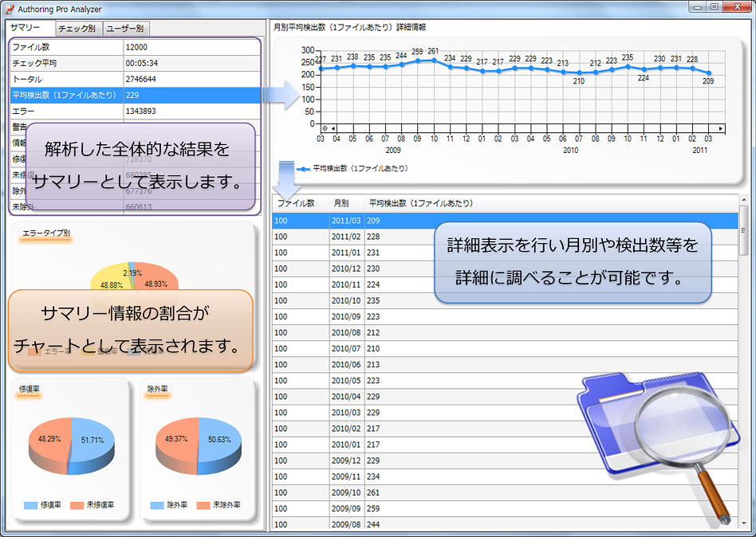Screen dimensions: 756x537
Task: Click the ファイル数 column header
Action: 295,204
